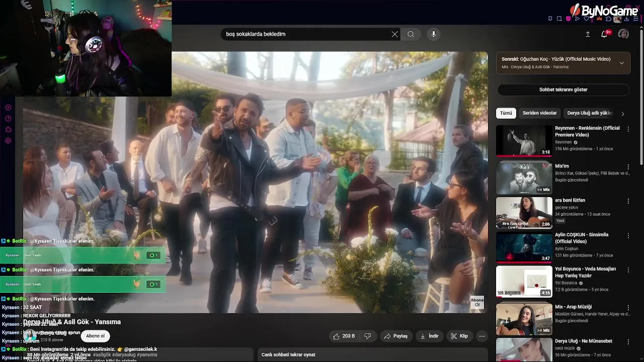
Task: Open the browser easy setup sliders icon
Action: click(635, 19)
